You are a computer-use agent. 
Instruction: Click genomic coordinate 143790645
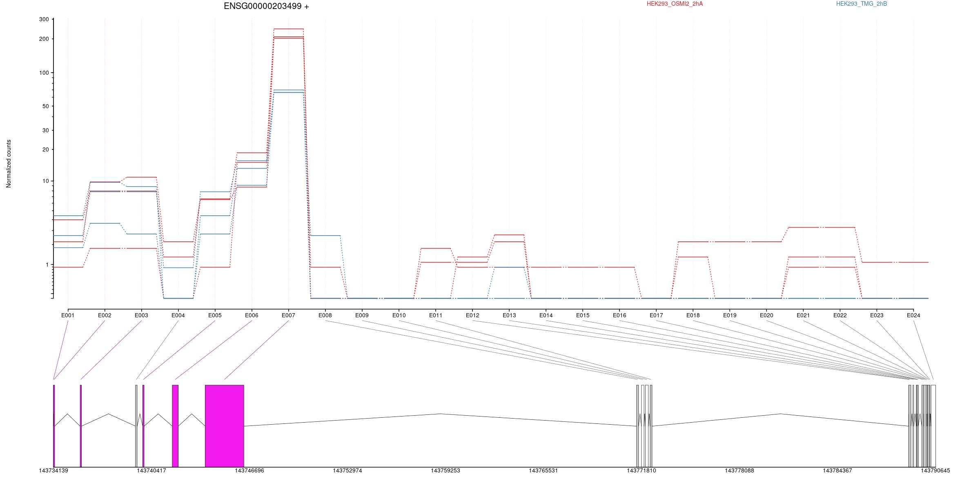coord(935,470)
